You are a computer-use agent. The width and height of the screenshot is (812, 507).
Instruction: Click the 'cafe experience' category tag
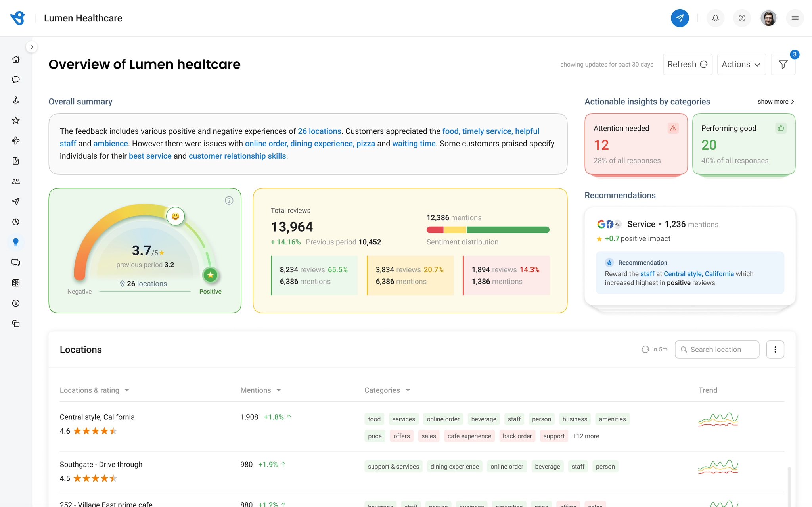point(469,436)
